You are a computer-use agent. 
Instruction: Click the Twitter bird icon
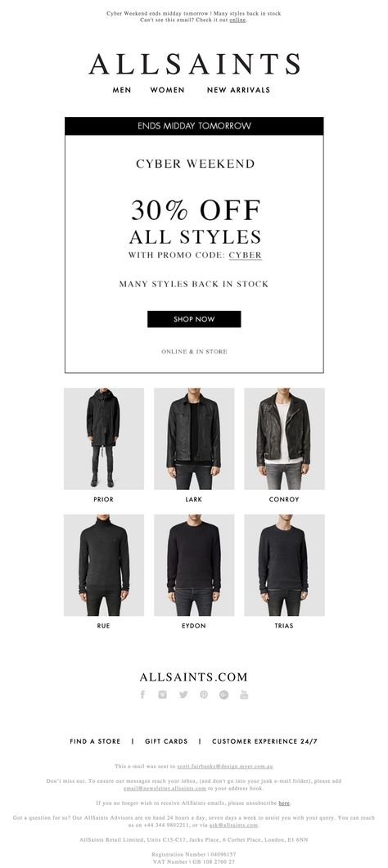(x=183, y=695)
